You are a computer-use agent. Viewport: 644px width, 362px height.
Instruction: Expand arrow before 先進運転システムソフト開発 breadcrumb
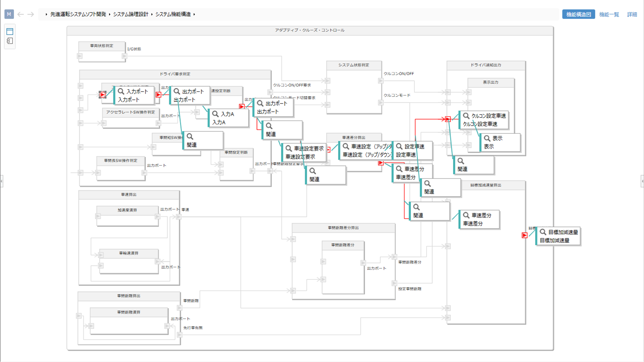(x=46, y=14)
